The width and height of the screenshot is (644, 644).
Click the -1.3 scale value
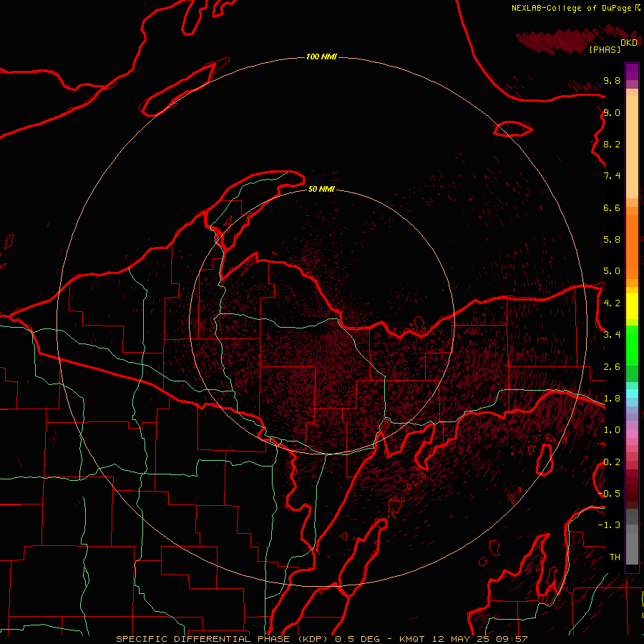point(609,525)
